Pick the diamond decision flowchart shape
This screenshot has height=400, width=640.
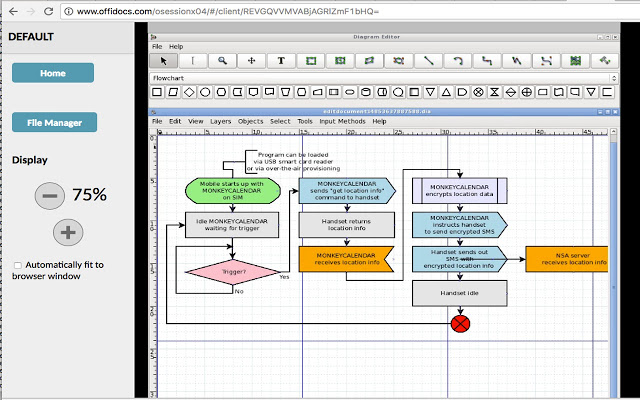point(188,92)
